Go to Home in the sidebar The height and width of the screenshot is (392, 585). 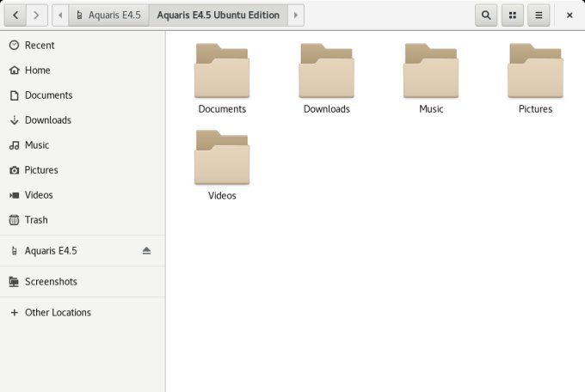coord(83,70)
